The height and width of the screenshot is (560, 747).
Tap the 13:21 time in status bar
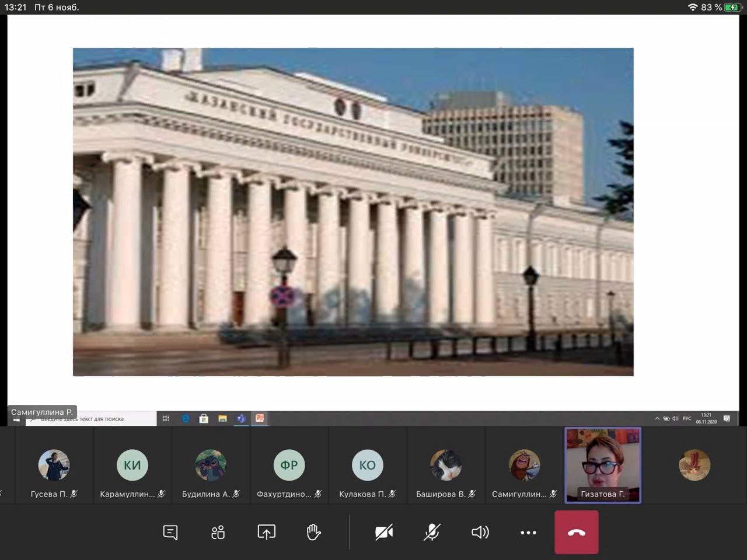coord(15,7)
